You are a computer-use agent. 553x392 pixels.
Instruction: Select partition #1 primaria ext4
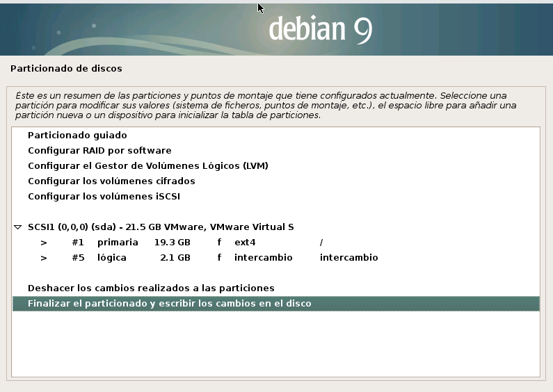276,243
